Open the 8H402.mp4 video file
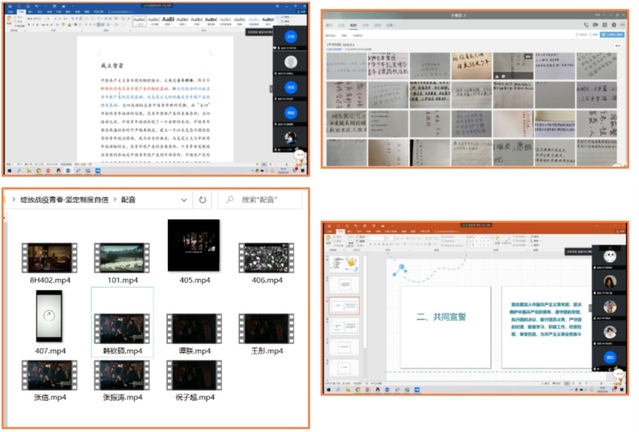This screenshot has height=432, width=639. 50,259
